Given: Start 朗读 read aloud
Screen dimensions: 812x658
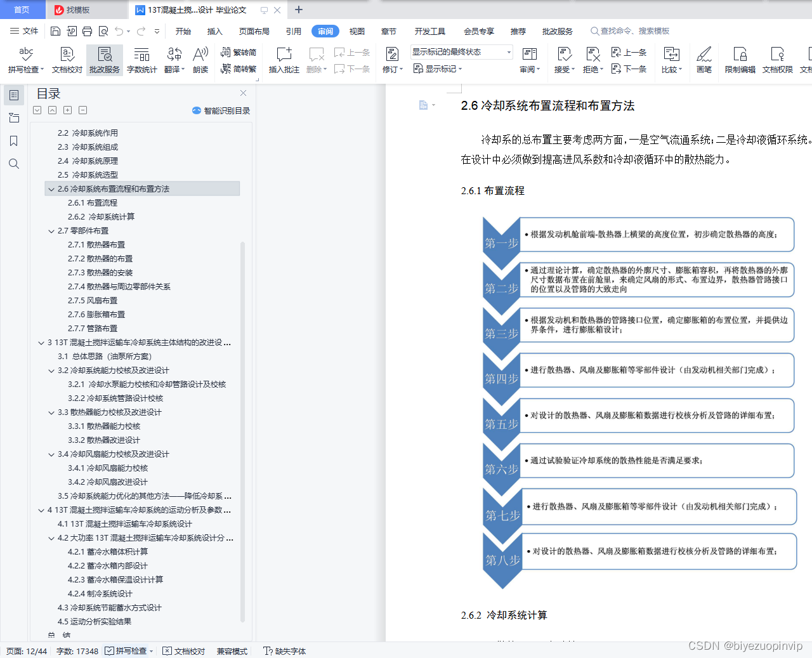Looking at the screenshot, I should click(x=200, y=60).
